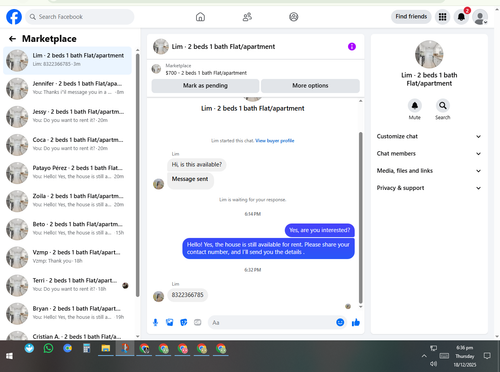
Task: Open the nine-dot Menu grid icon
Action: pyautogui.click(x=442, y=17)
